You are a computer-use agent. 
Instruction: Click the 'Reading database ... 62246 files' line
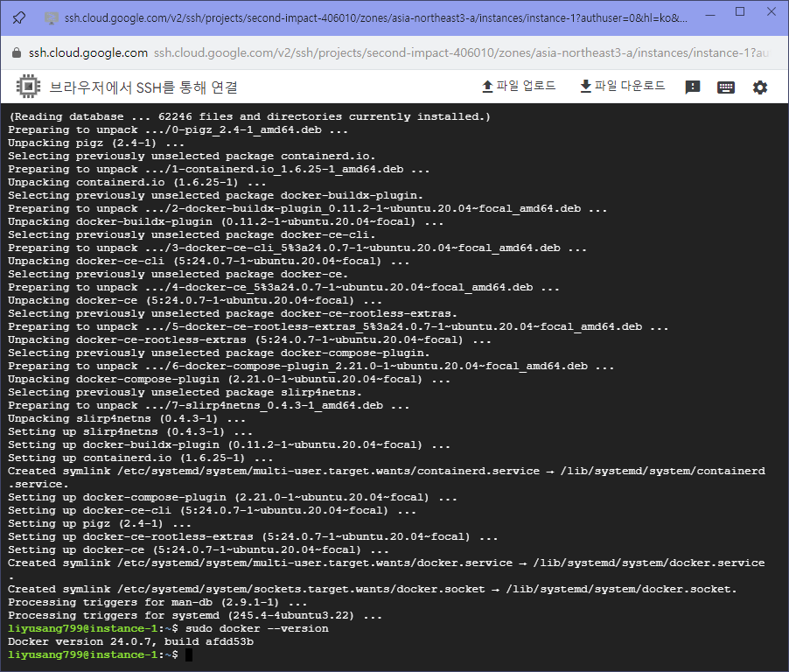(249, 116)
